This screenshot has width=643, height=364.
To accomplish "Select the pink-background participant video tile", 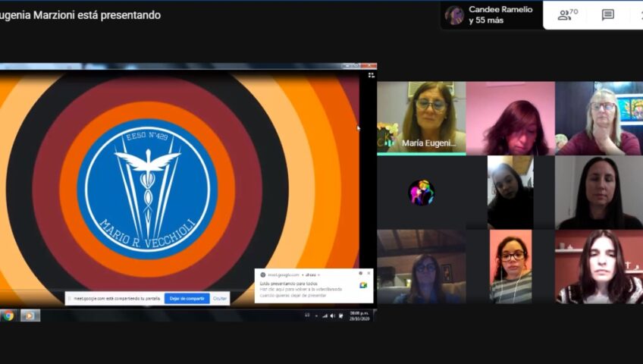I will click(510, 118).
